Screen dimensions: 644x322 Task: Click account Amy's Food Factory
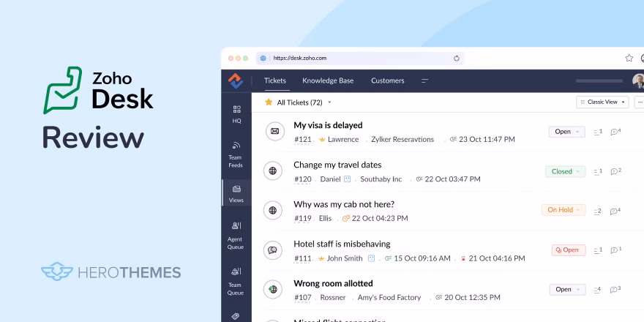pos(389,297)
